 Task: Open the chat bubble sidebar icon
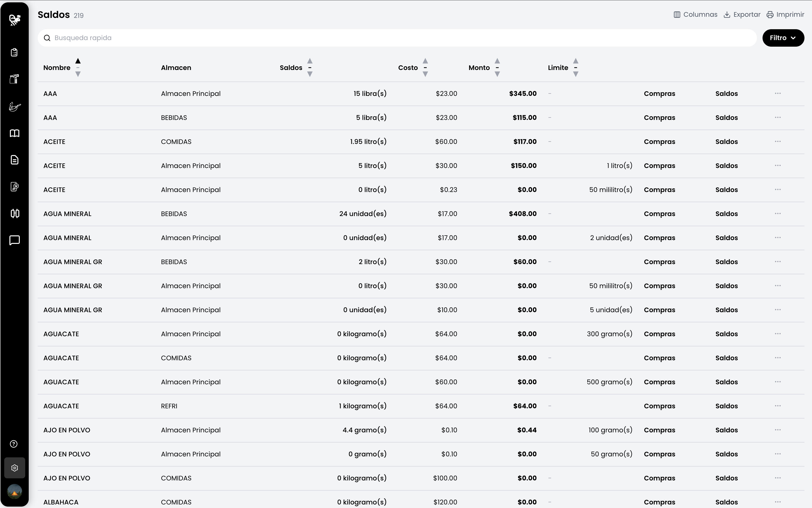tap(14, 240)
